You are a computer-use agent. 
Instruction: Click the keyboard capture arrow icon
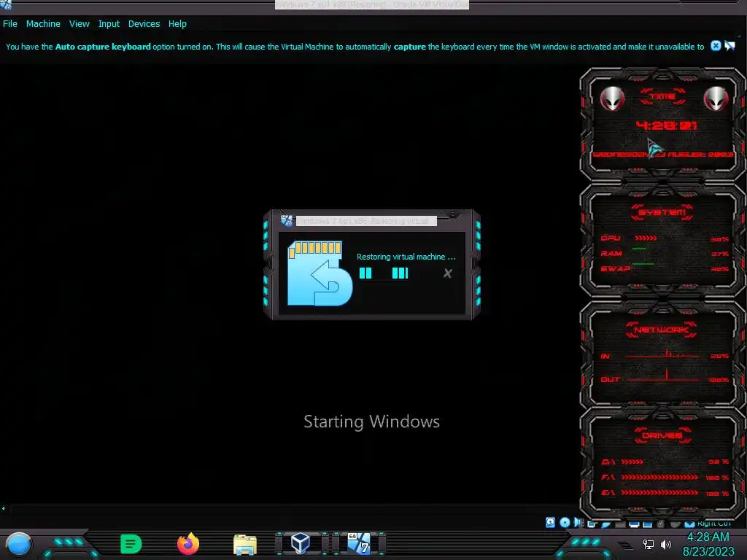click(689, 524)
